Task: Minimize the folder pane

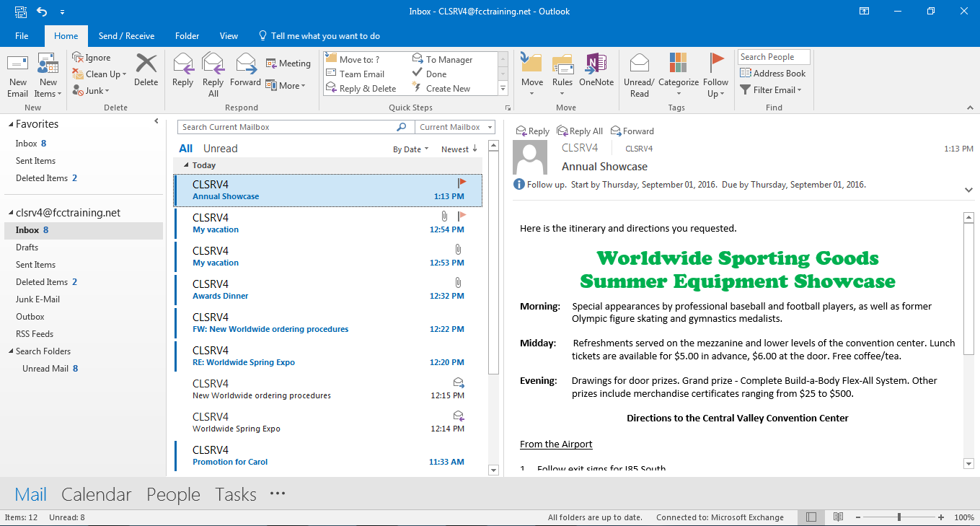Action: pyautogui.click(x=156, y=122)
